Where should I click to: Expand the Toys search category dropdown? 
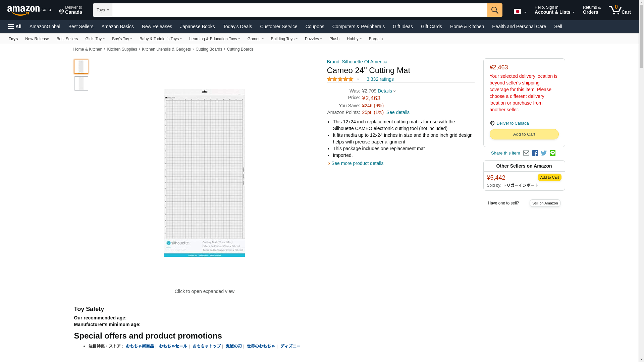click(x=102, y=10)
